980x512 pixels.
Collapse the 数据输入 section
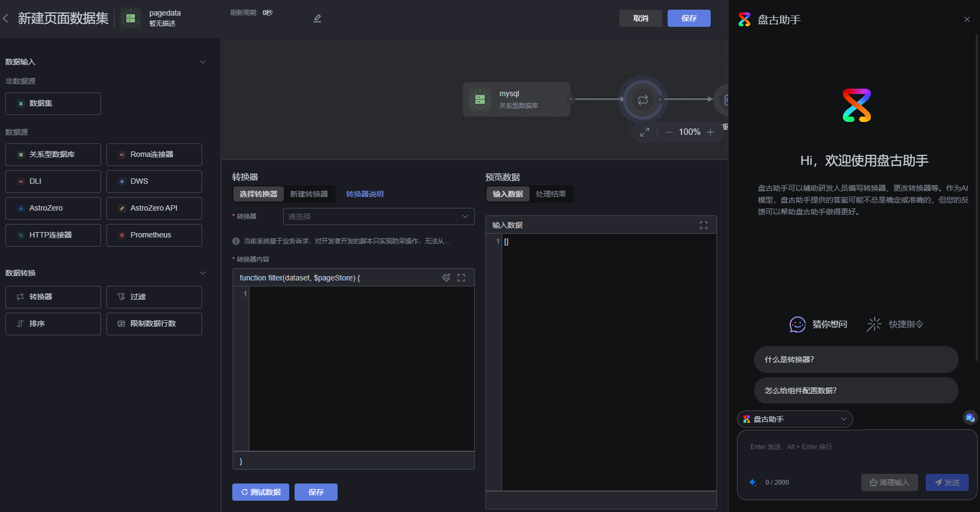tap(203, 62)
